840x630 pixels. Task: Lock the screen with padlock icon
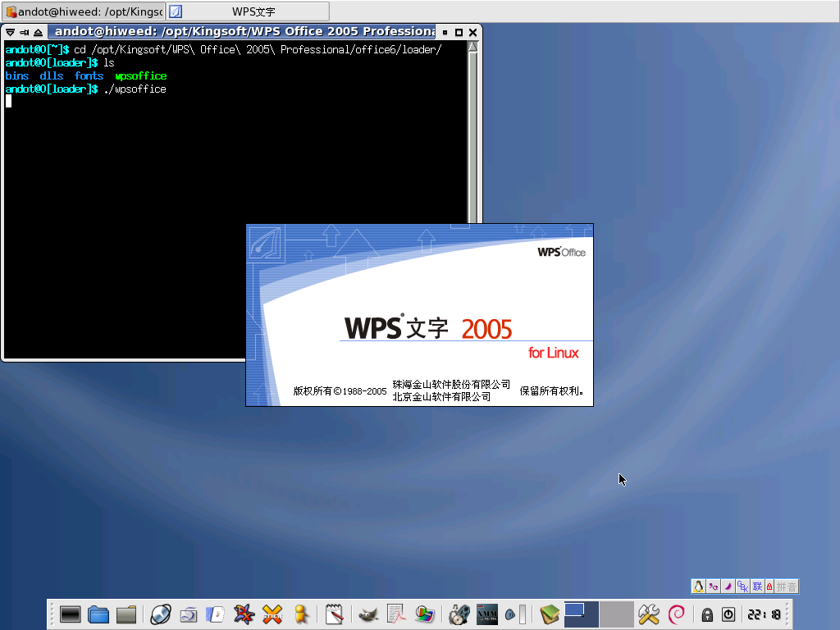[x=707, y=614]
